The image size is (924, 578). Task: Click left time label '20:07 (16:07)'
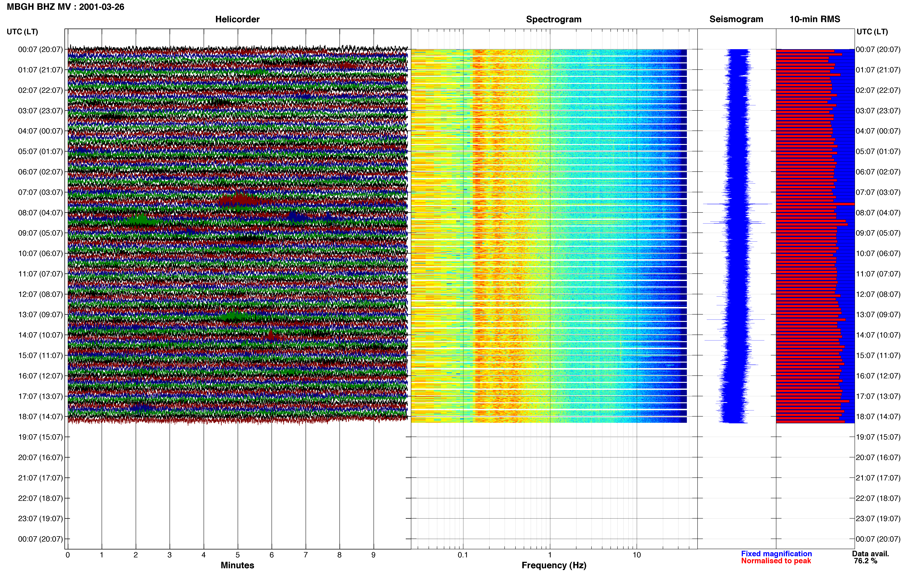click(x=41, y=458)
